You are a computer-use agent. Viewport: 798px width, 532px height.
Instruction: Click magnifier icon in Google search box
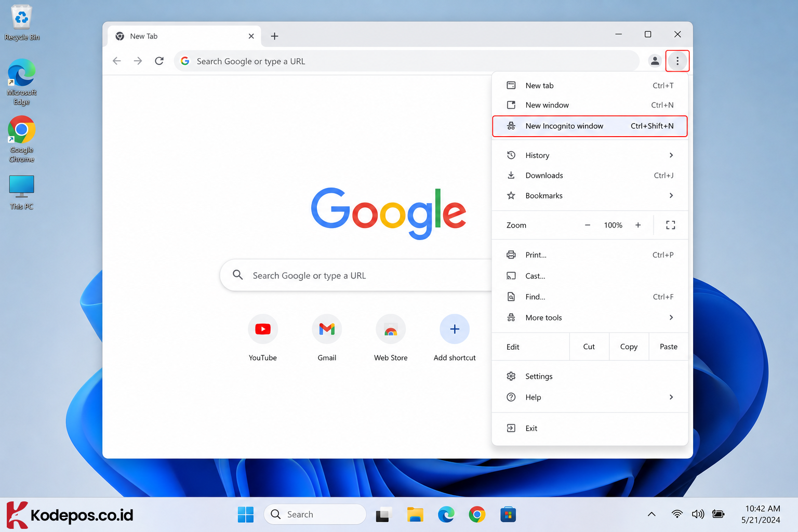[x=237, y=275]
